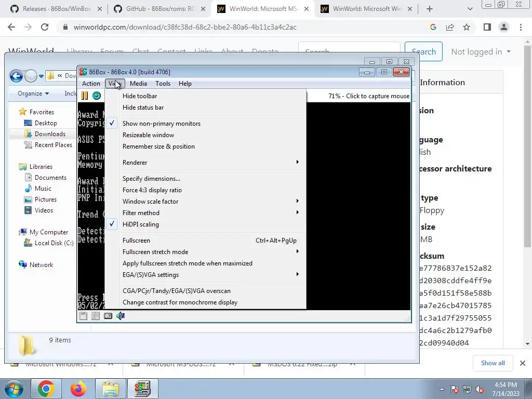This screenshot has height=399, width=532.
Task: Open a new Chrome tab
Action: (430, 9)
